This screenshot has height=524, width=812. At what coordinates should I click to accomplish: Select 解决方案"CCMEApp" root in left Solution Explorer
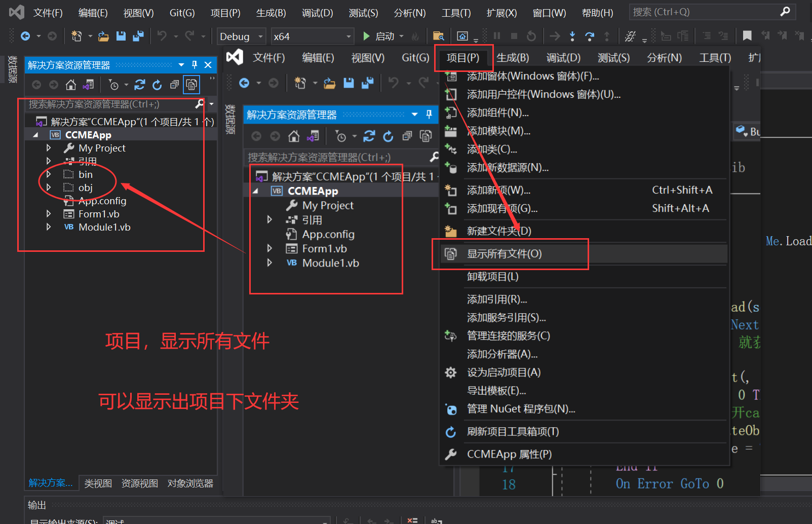[x=132, y=122]
